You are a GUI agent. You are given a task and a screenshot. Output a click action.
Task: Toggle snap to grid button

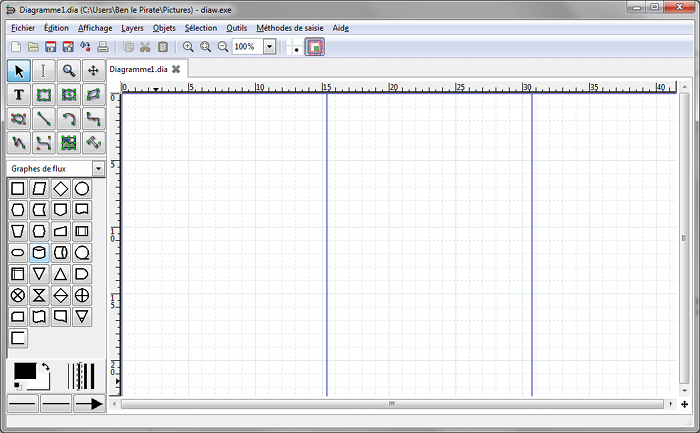[296, 47]
